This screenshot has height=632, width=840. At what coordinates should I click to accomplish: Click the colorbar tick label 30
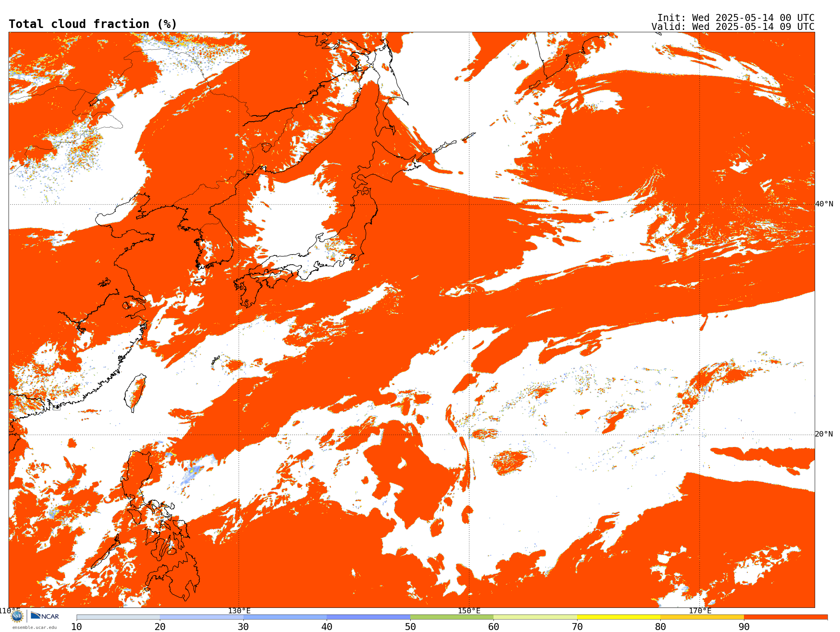[243, 627]
